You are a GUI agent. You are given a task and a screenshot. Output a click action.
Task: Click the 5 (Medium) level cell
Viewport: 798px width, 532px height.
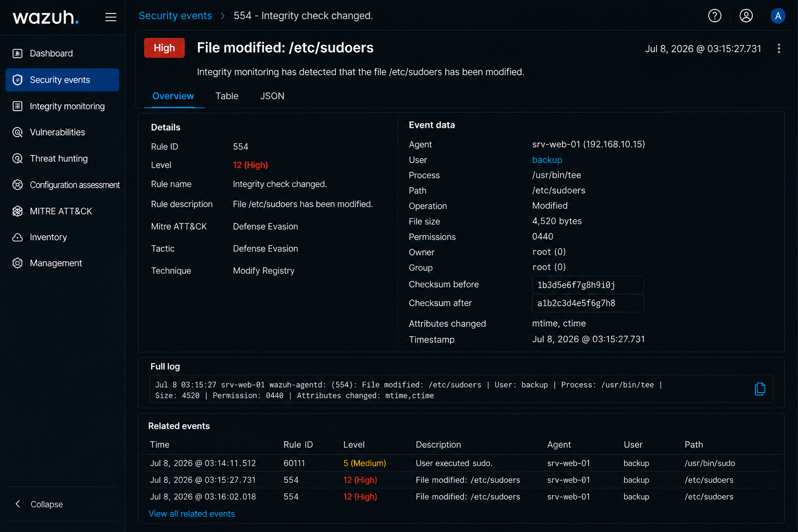pyautogui.click(x=365, y=463)
